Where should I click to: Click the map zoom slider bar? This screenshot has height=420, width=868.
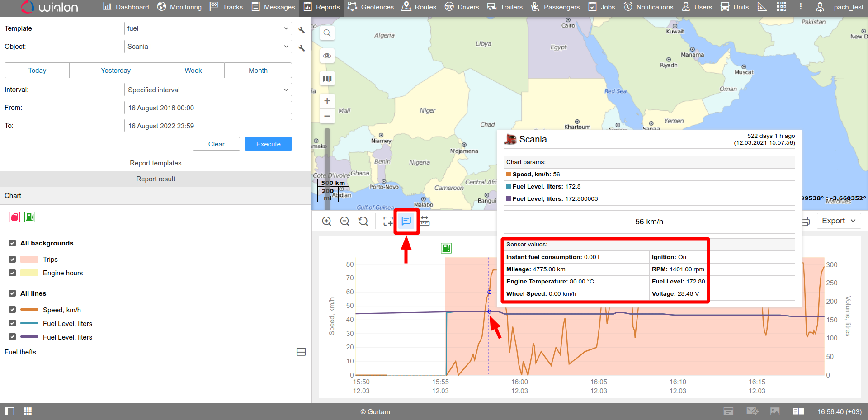pos(327,167)
